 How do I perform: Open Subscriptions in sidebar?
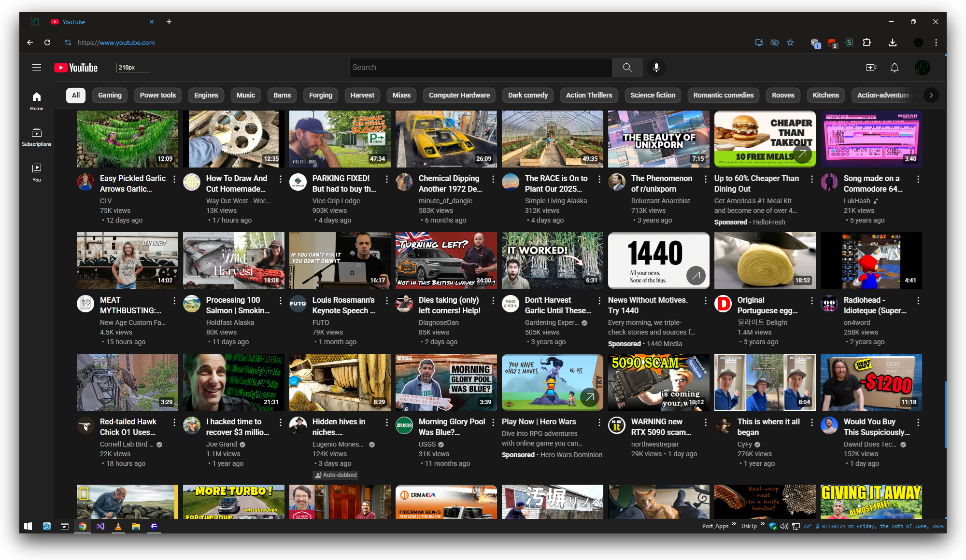pyautogui.click(x=37, y=137)
